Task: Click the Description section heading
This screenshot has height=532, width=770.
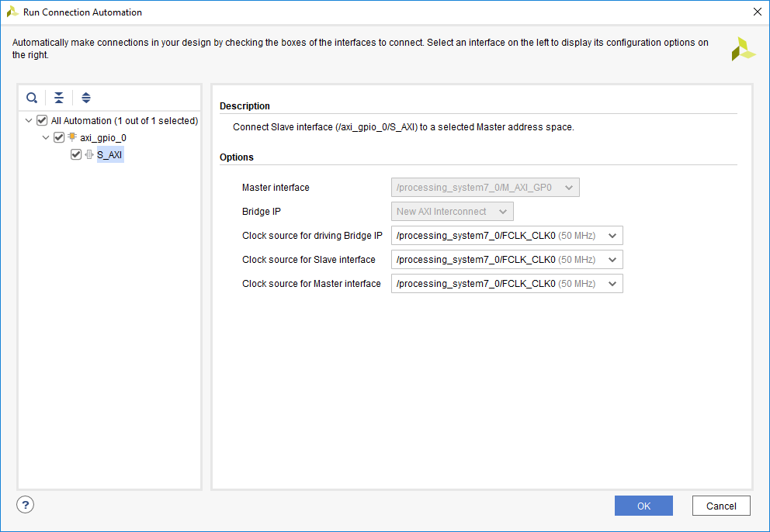Action: pyautogui.click(x=245, y=106)
